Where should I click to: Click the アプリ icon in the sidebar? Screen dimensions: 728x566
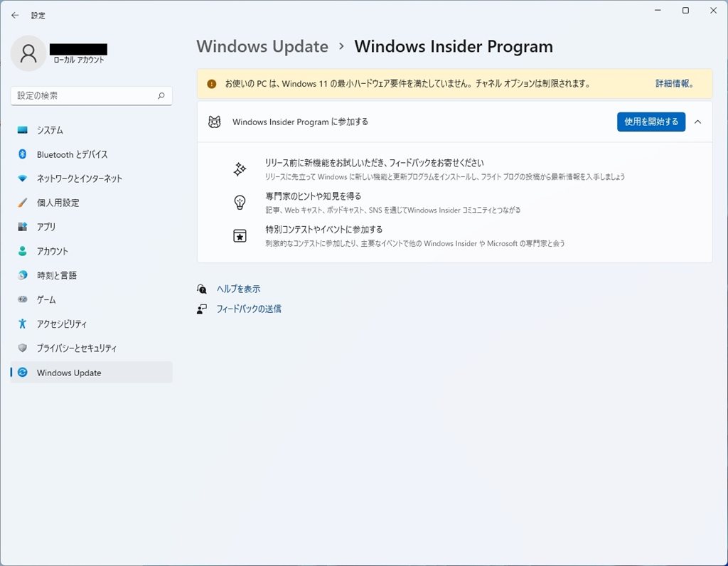[x=22, y=227]
